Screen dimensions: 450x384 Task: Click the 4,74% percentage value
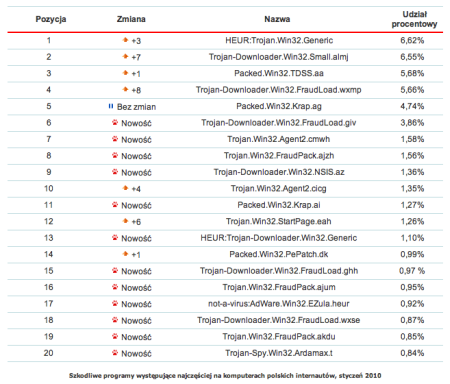coord(412,106)
